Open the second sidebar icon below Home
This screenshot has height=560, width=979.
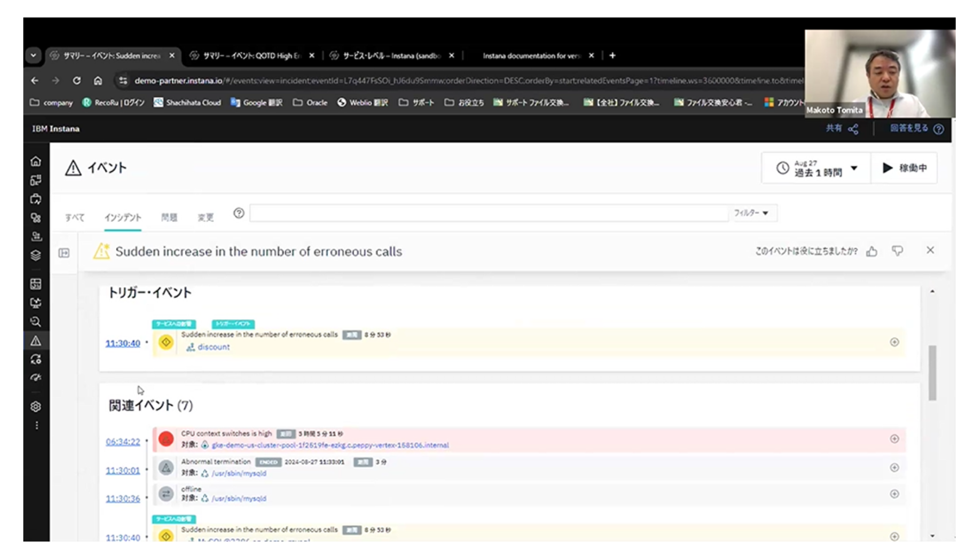tap(36, 180)
